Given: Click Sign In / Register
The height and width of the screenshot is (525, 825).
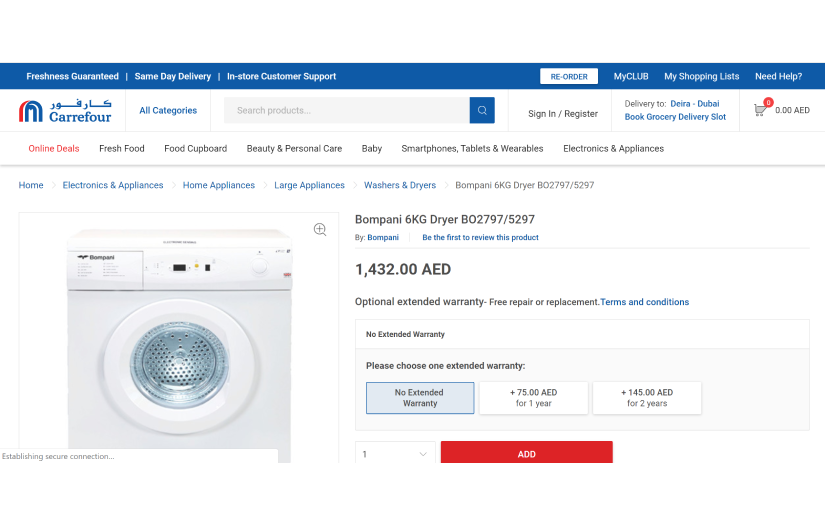Looking at the screenshot, I should pyautogui.click(x=563, y=114).
